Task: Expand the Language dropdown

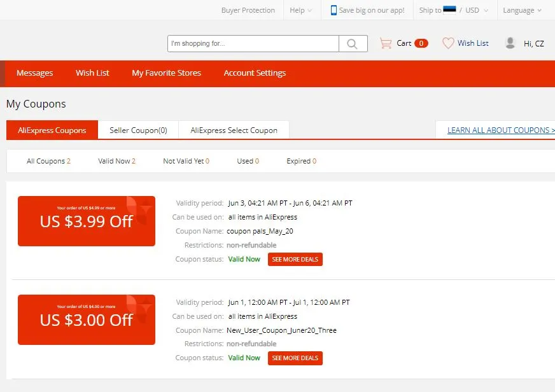Action: pyautogui.click(x=522, y=10)
